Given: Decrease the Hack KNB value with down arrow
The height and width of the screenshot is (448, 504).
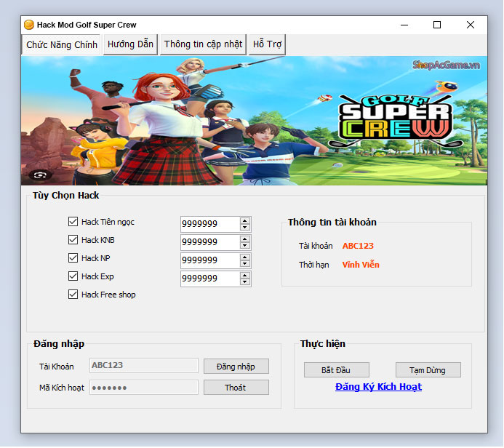Looking at the screenshot, I should point(244,246).
